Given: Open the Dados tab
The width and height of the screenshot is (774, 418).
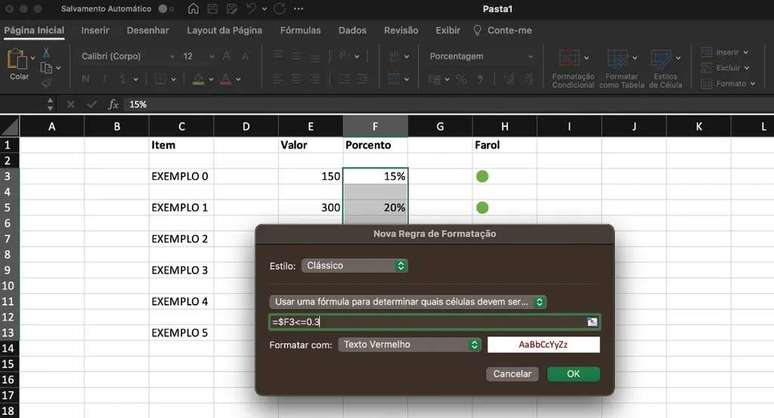Looking at the screenshot, I should tap(352, 30).
